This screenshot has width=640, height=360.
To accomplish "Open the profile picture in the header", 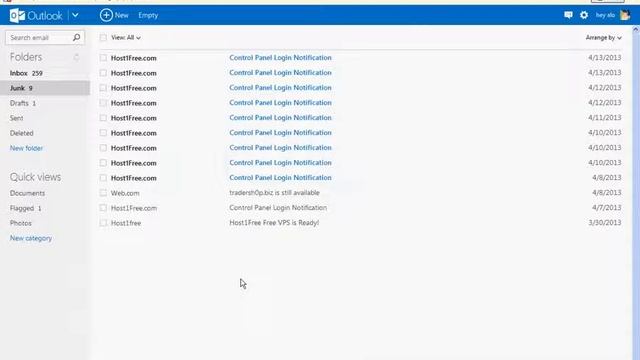I will [x=625, y=15].
